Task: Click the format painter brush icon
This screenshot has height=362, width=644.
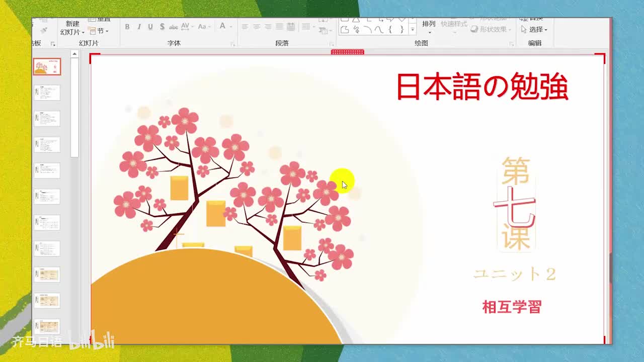Action: coord(44,30)
